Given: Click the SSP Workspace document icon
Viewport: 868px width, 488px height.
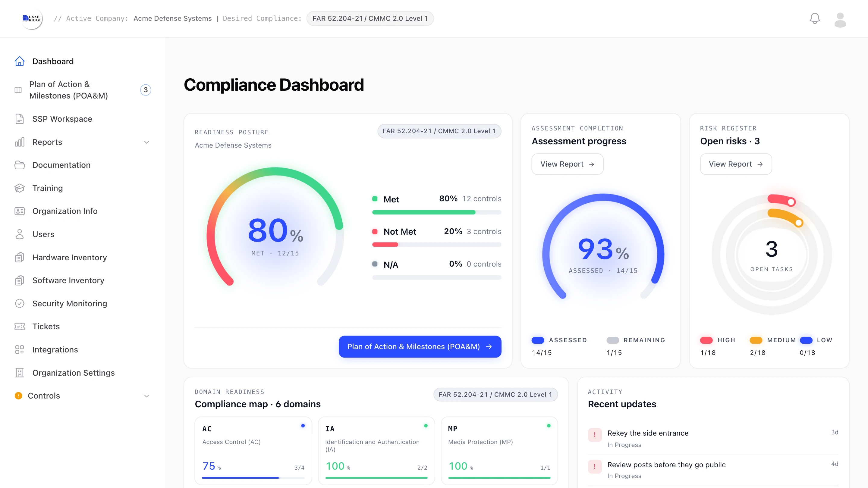Looking at the screenshot, I should coord(20,119).
